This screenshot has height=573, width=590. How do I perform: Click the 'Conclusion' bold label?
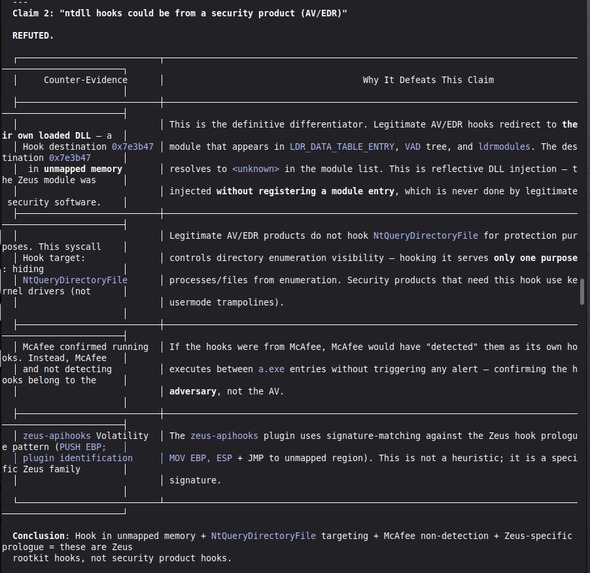click(38, 536)
